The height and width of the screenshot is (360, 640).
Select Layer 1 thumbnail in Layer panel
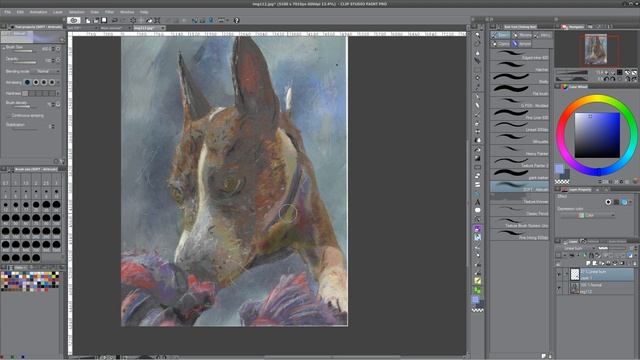(x=575, y=275)
